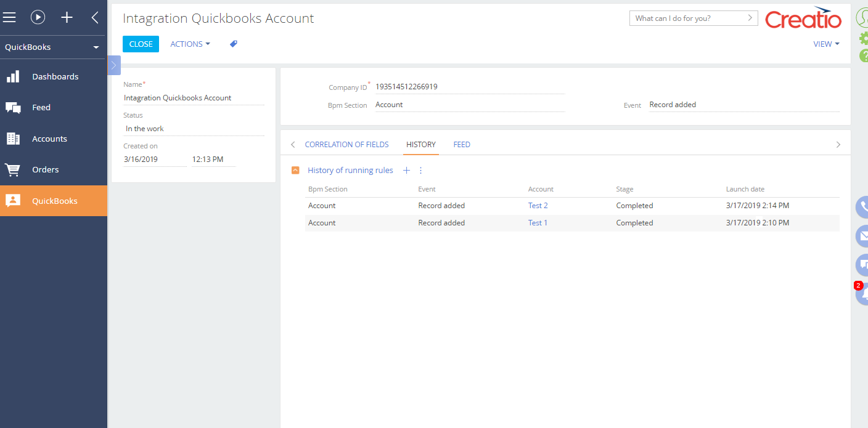The height and width of the screenshot is (428, 868).
Task: Collapse the sidebar with the left chevron
Action: tap(95, 17)
